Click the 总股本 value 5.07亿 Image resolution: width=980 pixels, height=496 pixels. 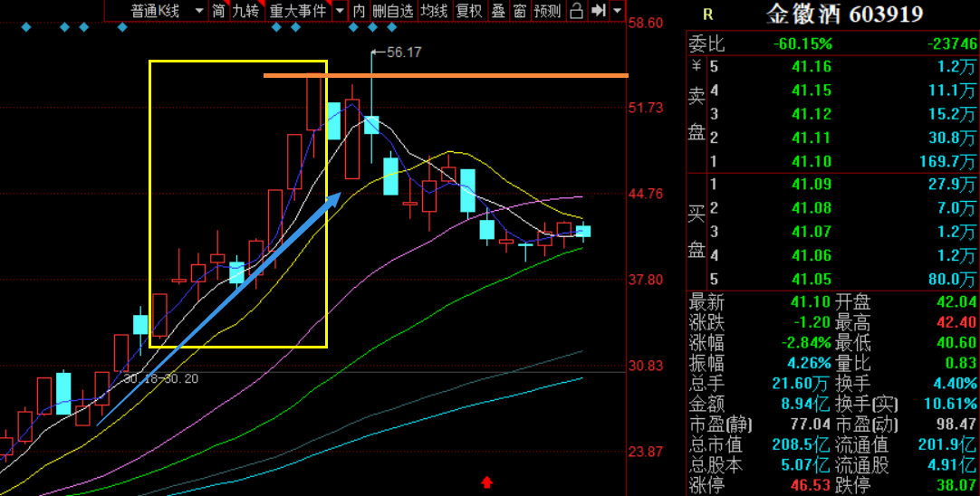pos(806,465)
